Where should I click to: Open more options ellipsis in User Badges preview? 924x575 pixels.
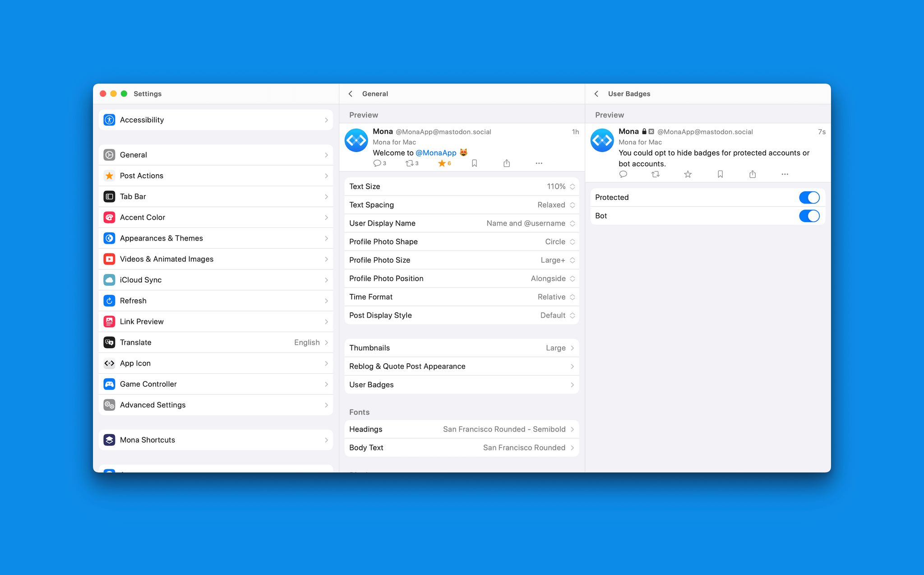pyautogui.click(x=785, y=174)
